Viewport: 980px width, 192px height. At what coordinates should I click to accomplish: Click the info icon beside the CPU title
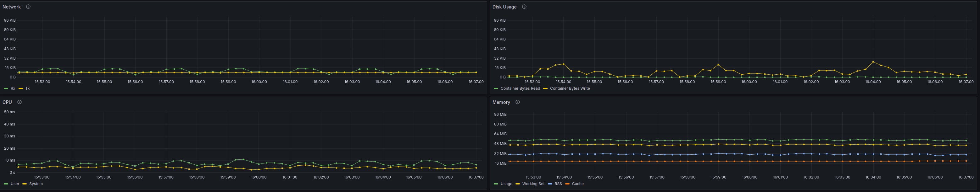(19, 102)
